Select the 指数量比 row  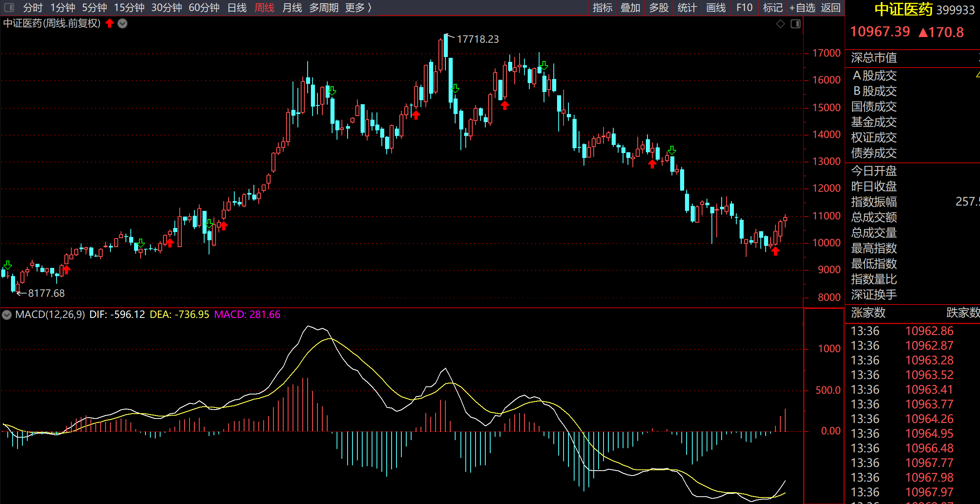tap(912, 279)
